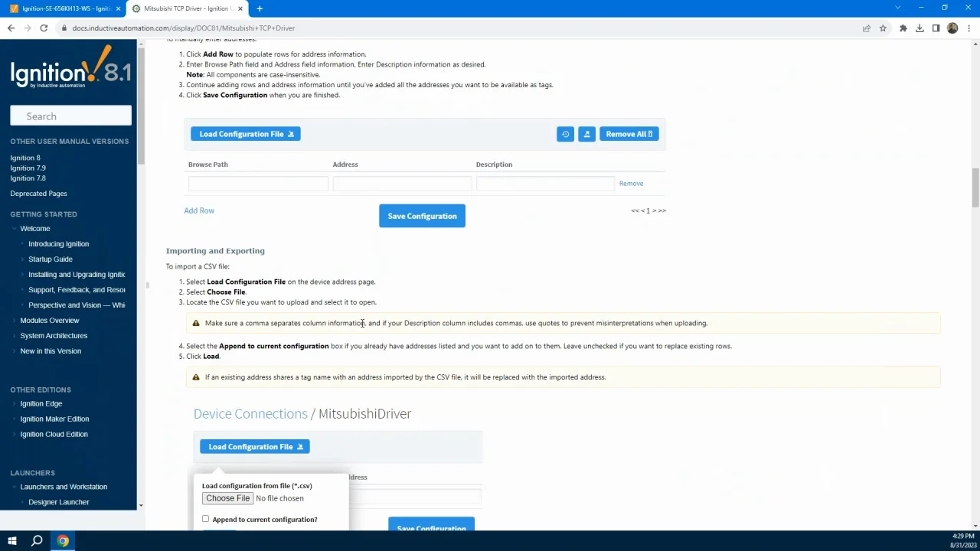
Task: Open Ignition 7.8 manual version link
Action: tap(28, 178)
